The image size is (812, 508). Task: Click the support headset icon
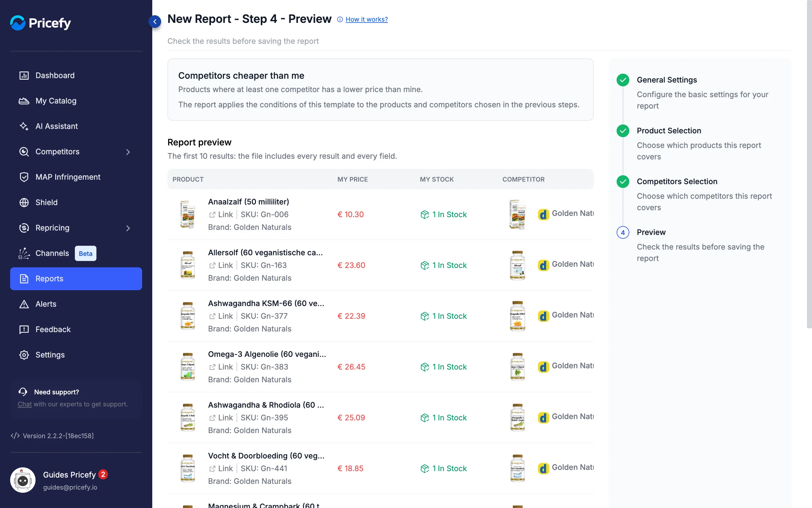point(23,392)
